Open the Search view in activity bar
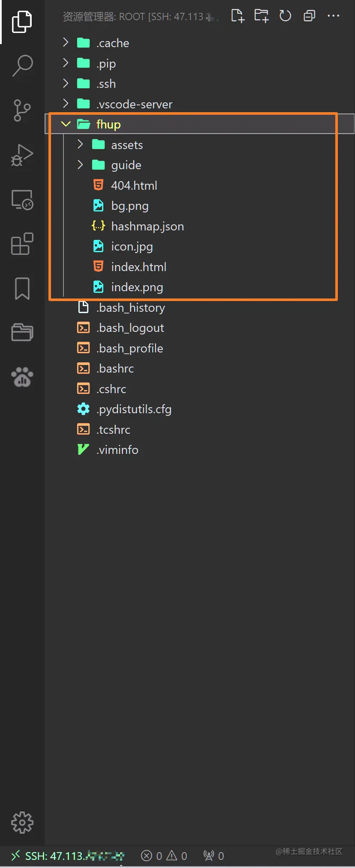The image size is (355, 868). [22, 66]
